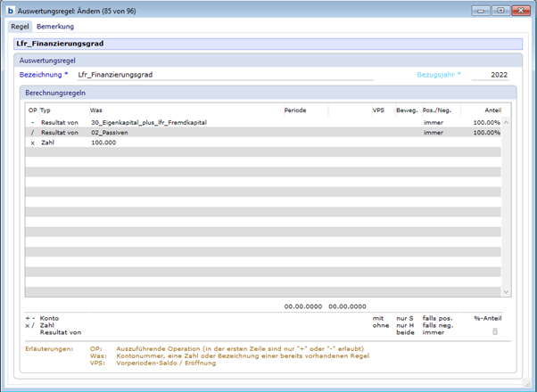
Task: Click the 'Periode' column header
Action: coord(295,110)
